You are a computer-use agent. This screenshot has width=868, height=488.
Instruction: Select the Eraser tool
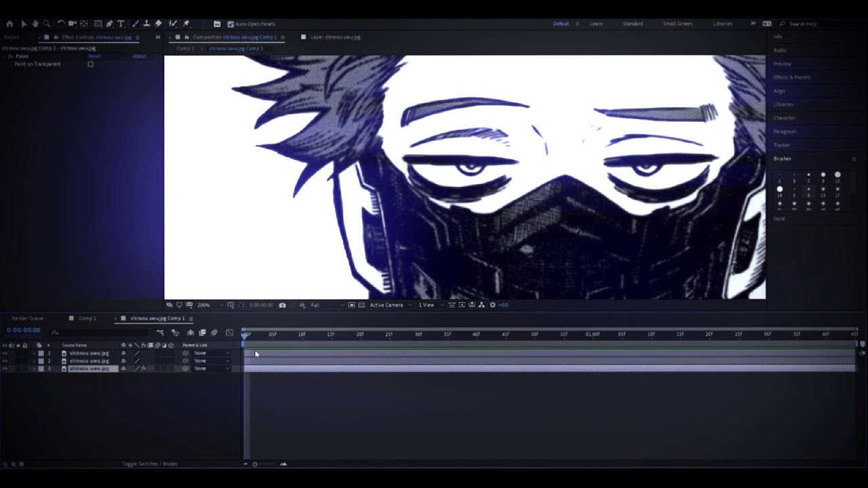(158, 24)
